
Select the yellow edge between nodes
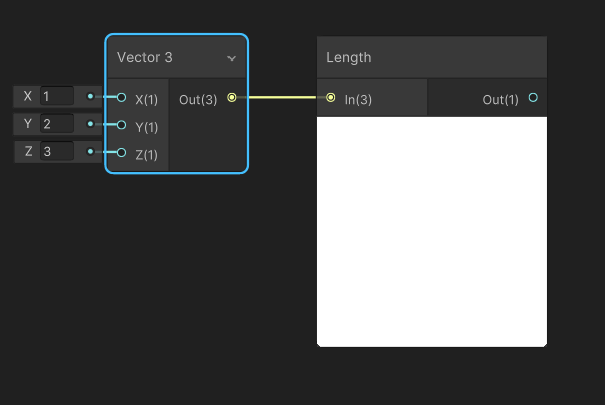tap(282, 97)
